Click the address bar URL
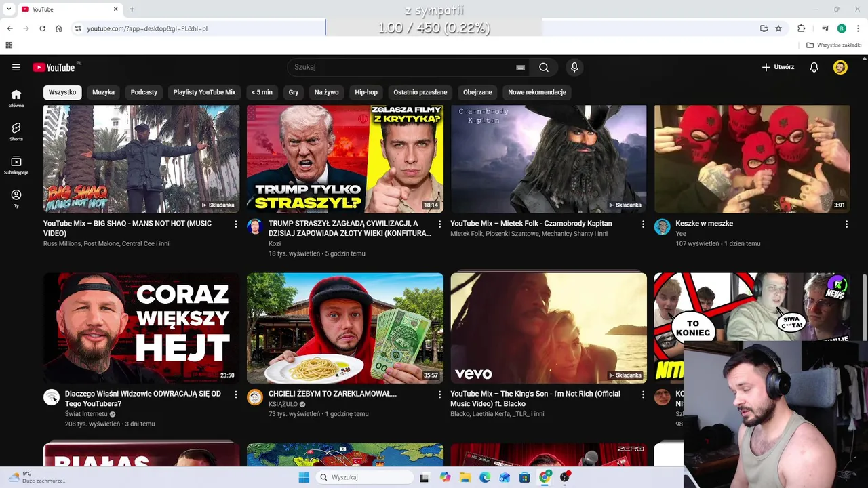The width and height of the screenshot is (868, 488). 147,28
